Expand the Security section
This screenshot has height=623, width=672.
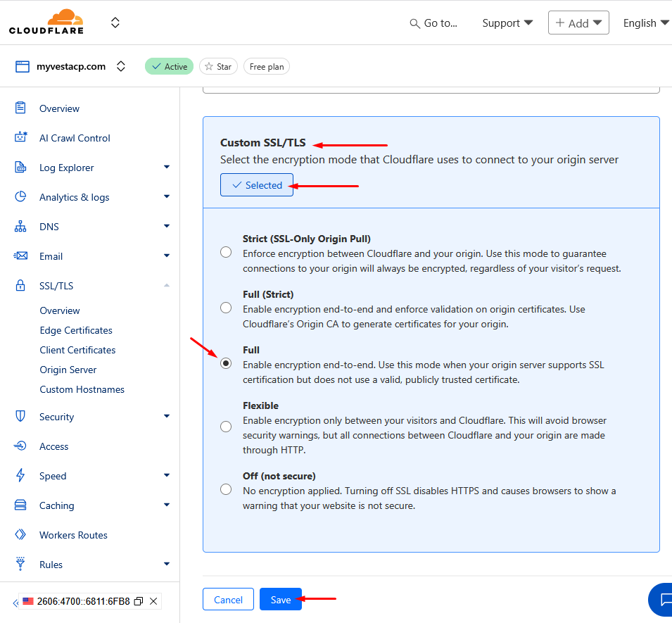(167, 416)
